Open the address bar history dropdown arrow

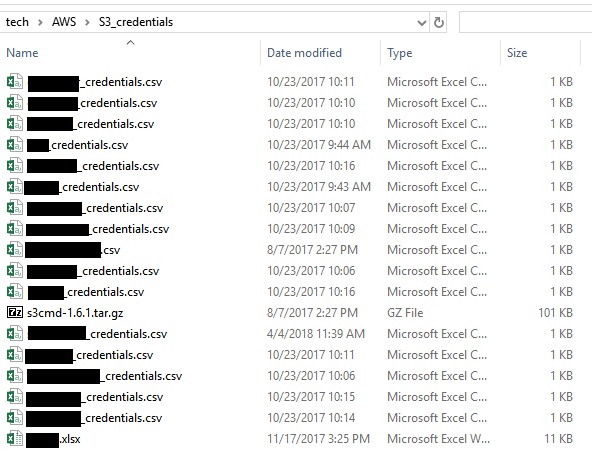(422, 23)
